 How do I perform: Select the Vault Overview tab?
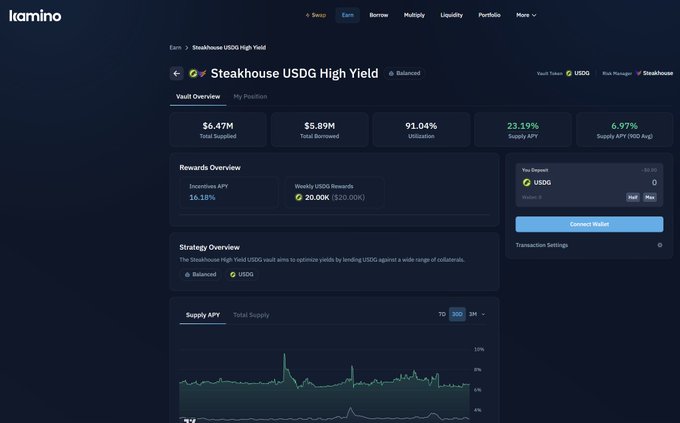tap(198, 97)
